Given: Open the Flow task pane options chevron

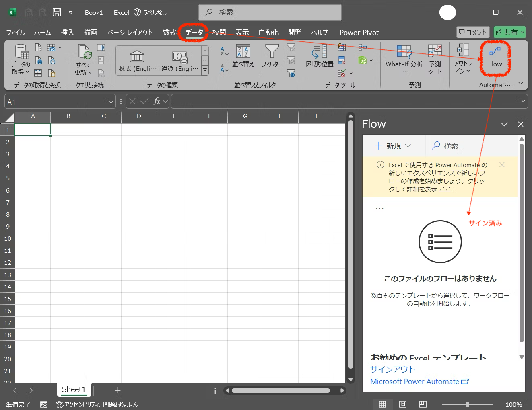Looking at the screenshot, I should (x=504, y=124).
